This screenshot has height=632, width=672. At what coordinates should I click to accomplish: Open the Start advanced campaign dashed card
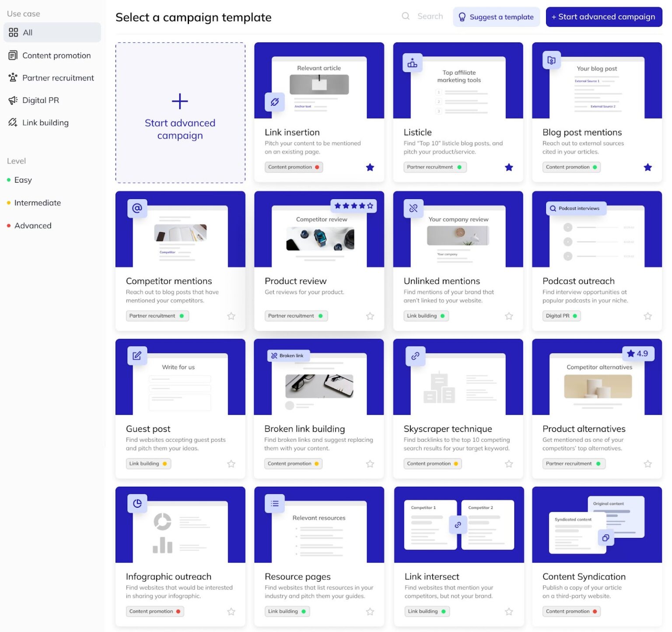(180, 113)
